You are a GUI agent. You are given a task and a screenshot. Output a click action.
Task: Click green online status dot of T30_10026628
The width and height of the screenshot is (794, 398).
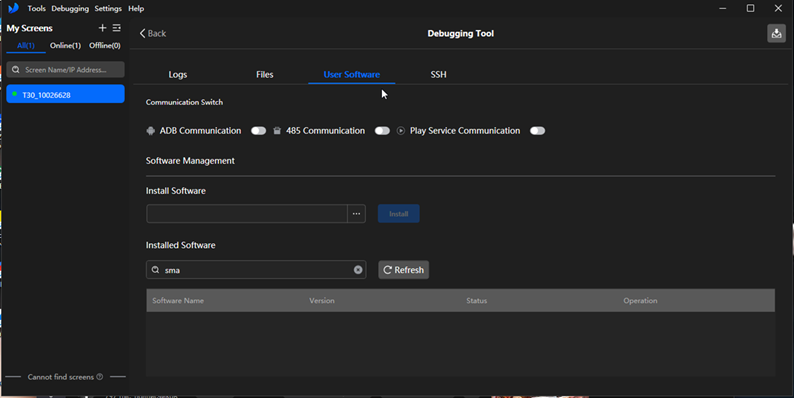[14, 94]
